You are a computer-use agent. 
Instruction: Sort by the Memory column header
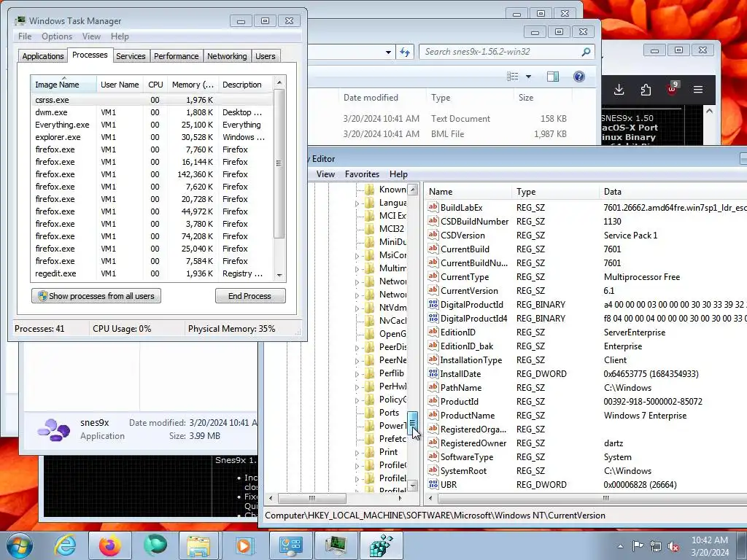tap(193, 85)
